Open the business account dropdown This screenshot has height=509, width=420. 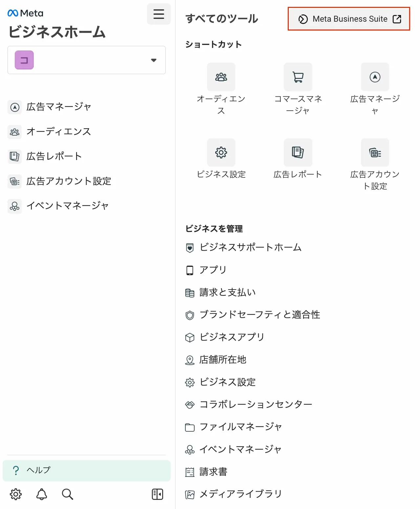point(87,60)
